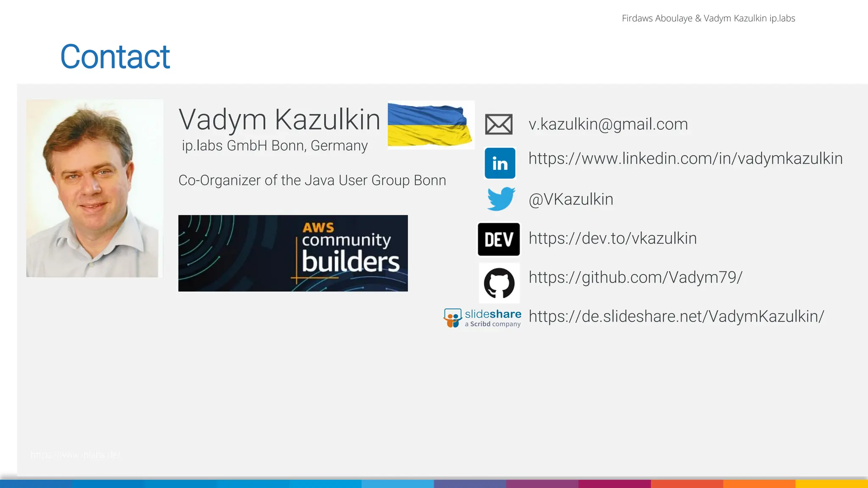Viewport: 868px width, 488px height.
Task: Open the de.slideshare.net VadymKazulkin link
Action: click(676, 316)
